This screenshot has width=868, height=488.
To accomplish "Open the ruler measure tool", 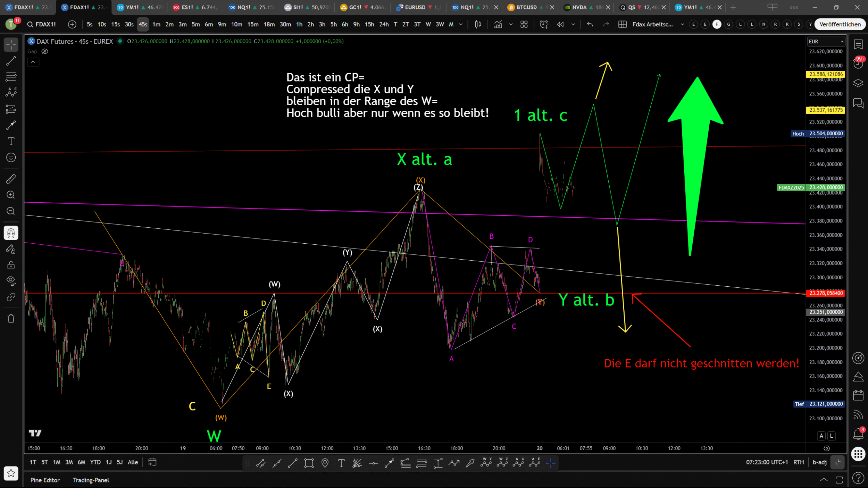I will coord(11,179).
